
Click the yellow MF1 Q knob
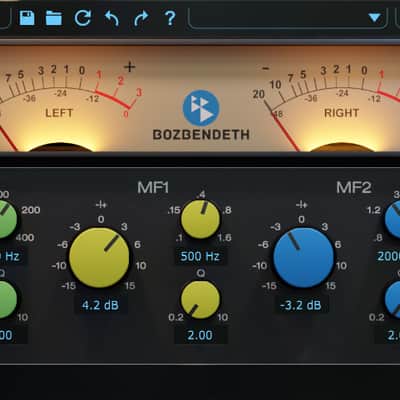pos(200,299)
